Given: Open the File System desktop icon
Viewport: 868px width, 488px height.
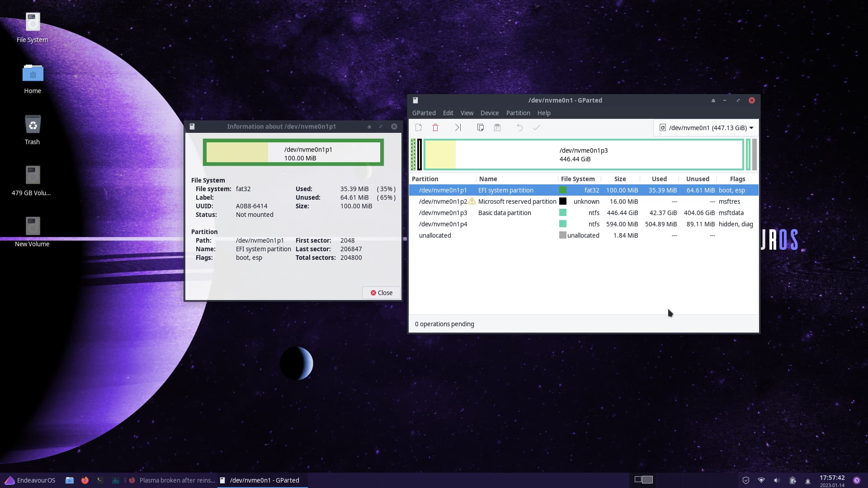Looking at the screenshot, I should pos(32,28).
